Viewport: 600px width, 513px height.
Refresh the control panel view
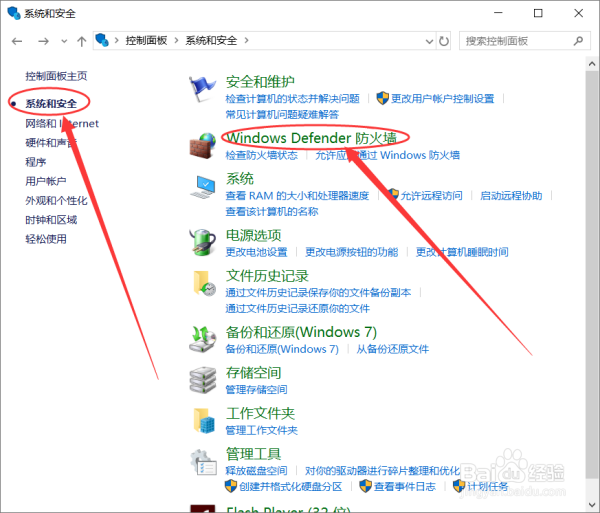pyautogui.click(x=443, y=41)
